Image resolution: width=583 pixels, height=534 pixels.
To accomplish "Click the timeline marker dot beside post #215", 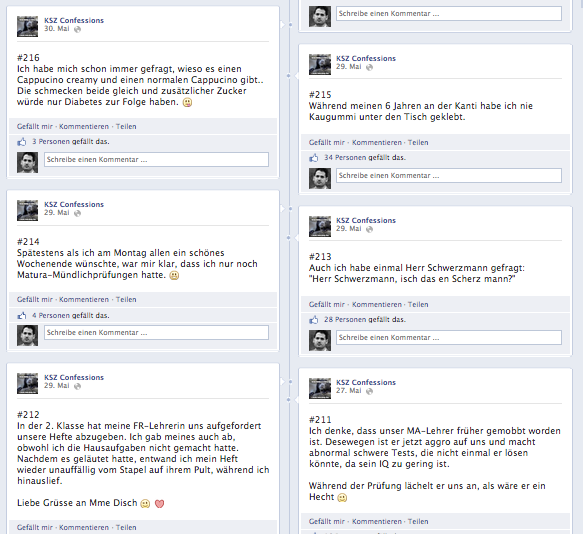I will [289, 76].
